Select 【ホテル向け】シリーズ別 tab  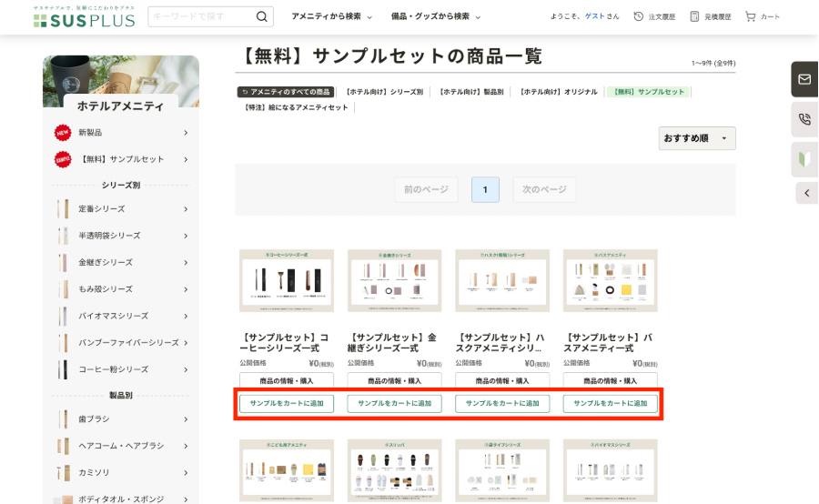[384, 92]
